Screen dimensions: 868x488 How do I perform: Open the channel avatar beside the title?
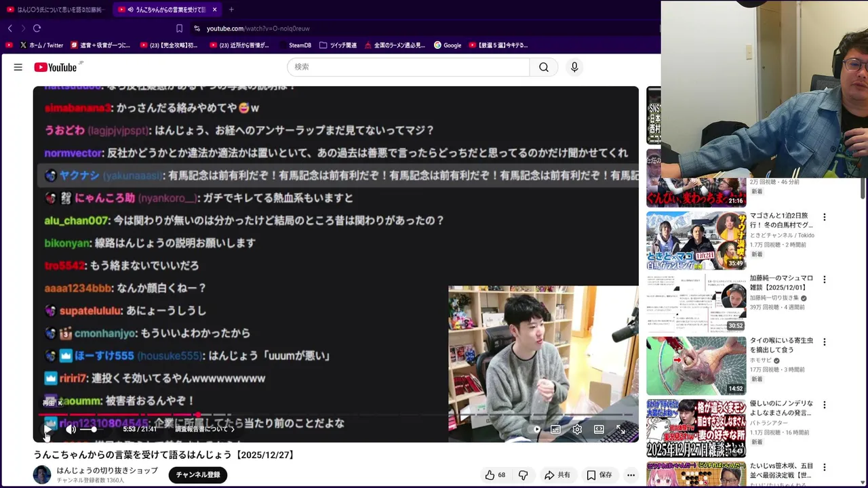(x=42, y=475)
